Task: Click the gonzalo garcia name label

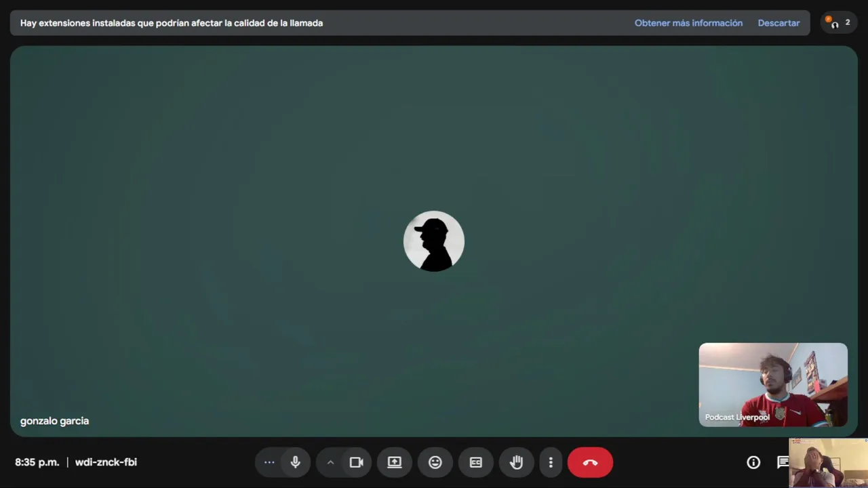Action: click(x=54, y=421)
